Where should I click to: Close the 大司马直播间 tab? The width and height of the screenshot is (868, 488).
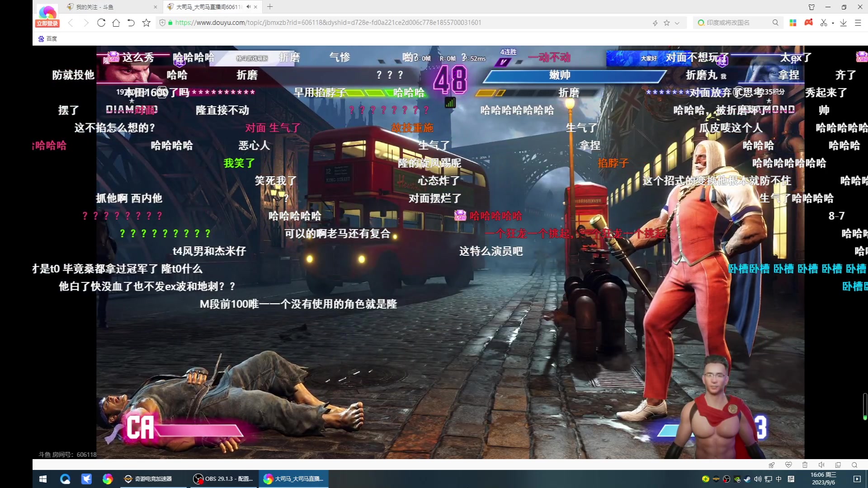(x=256, y=7)
